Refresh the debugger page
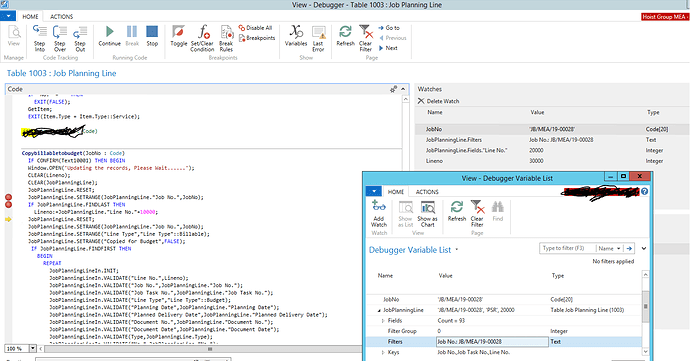690x361 pixels. point(345,35)
